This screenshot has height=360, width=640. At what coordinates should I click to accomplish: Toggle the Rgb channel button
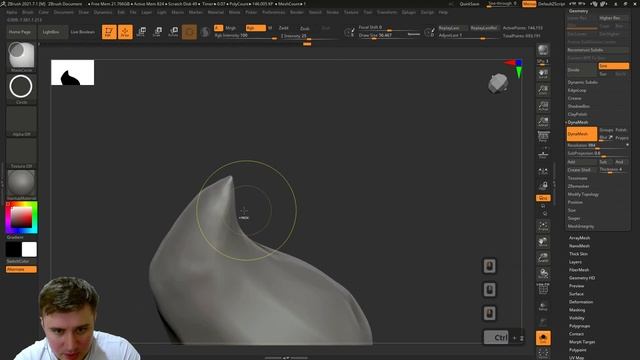255,28
